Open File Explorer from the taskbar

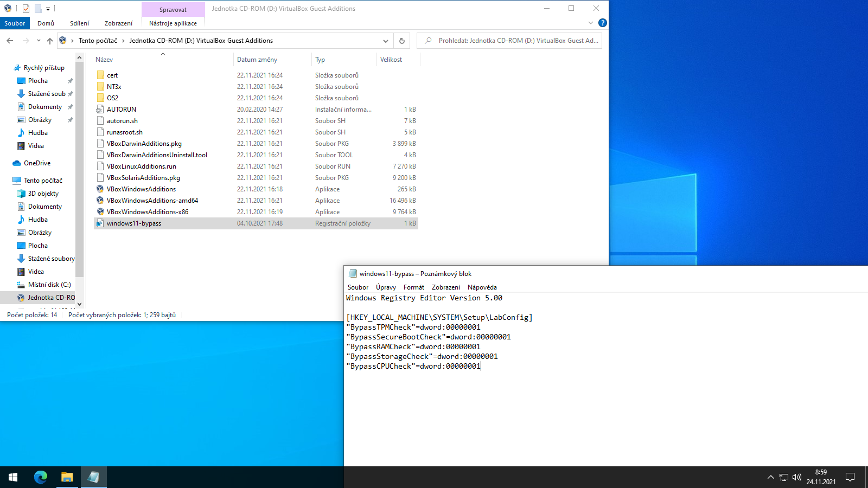point(67,477)
